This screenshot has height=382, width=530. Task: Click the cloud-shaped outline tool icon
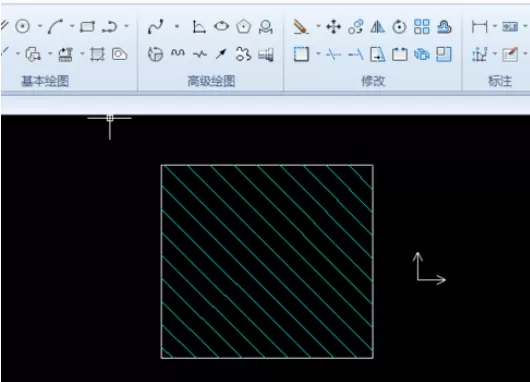(x=243, y=54)
